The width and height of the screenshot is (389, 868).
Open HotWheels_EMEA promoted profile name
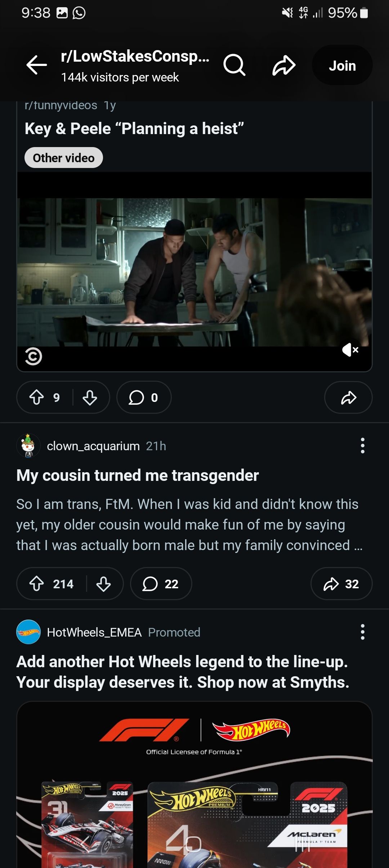click(x=94, y=632)
